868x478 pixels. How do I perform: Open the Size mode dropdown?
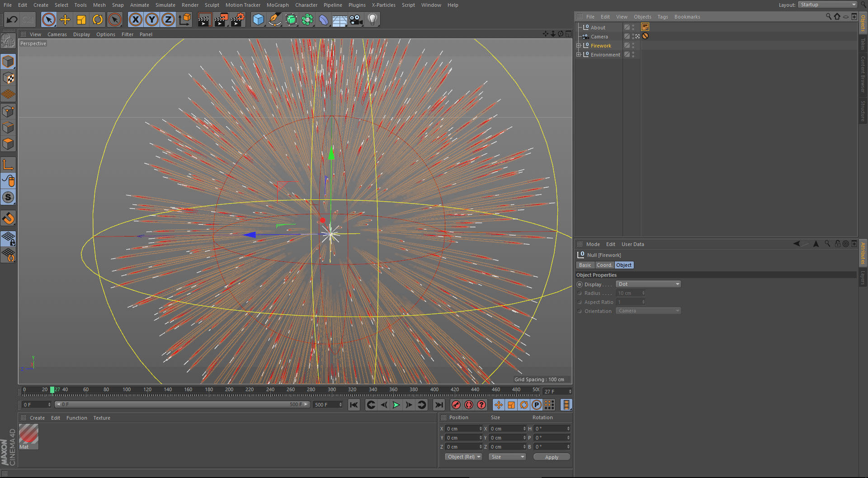(x=507, y=457)
